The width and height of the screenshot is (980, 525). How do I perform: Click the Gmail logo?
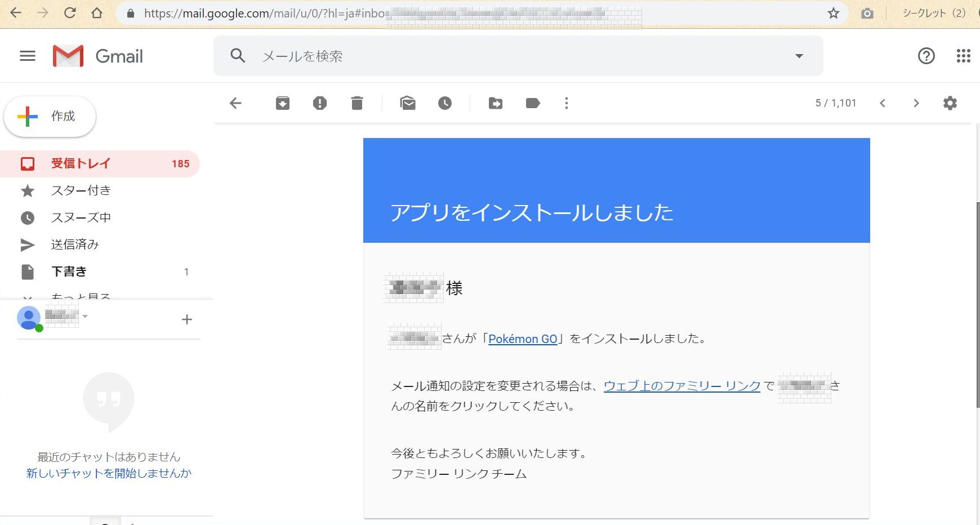coord(97,56)
